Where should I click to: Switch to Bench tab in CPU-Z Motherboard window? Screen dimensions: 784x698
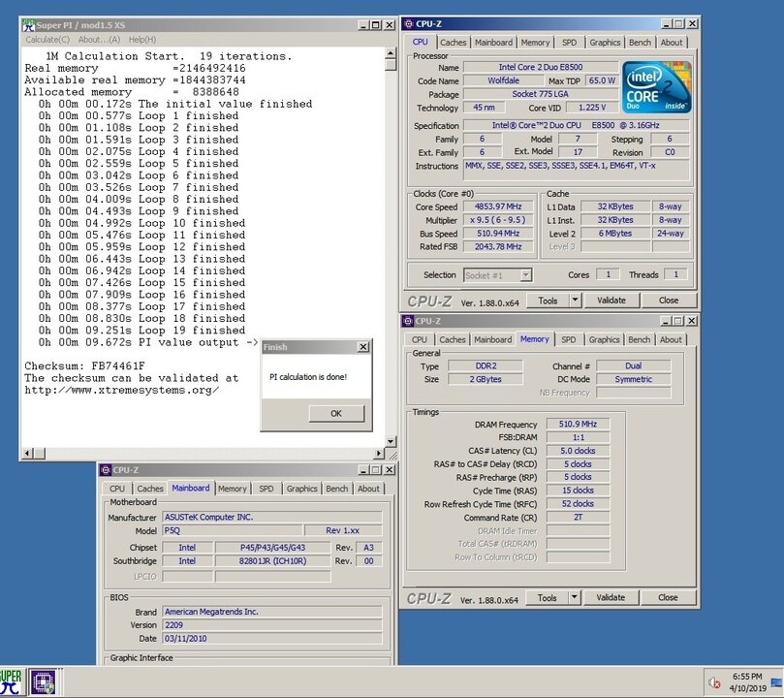pyautogui.click(x=336, y=489)
